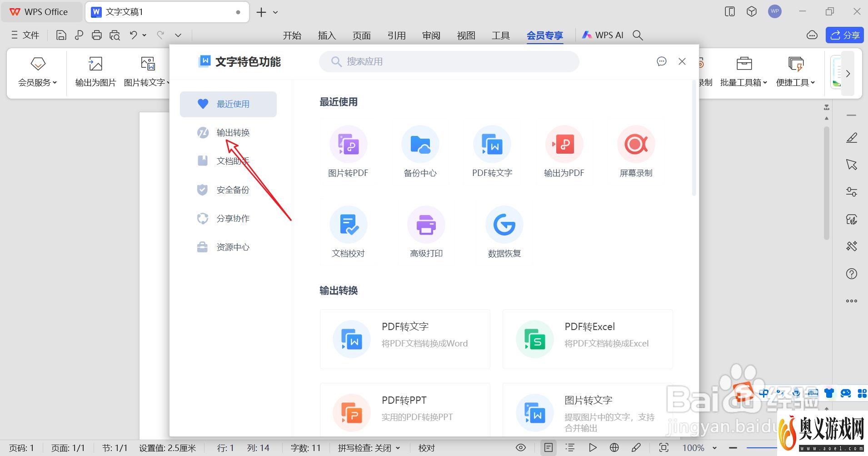Click the 搜索应用 search field
The image size is (868, 456).
click(449, 61)
